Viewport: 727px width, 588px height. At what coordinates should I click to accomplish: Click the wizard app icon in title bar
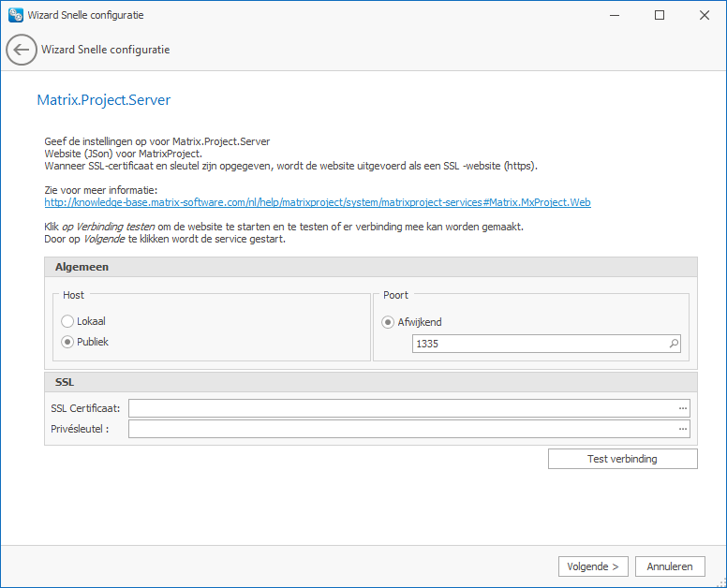(15, 15)
